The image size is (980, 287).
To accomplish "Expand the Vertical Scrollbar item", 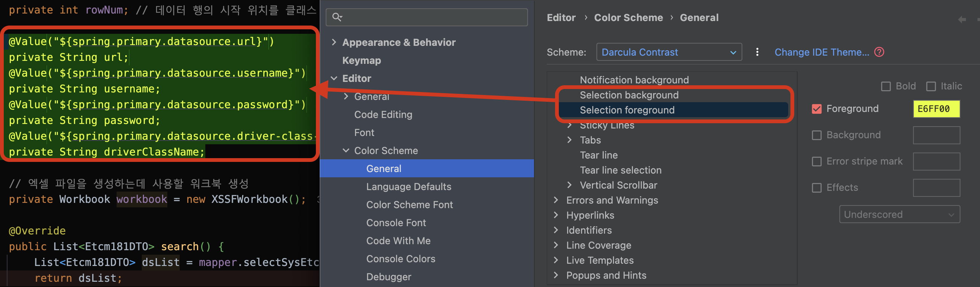I will point(569,185).
